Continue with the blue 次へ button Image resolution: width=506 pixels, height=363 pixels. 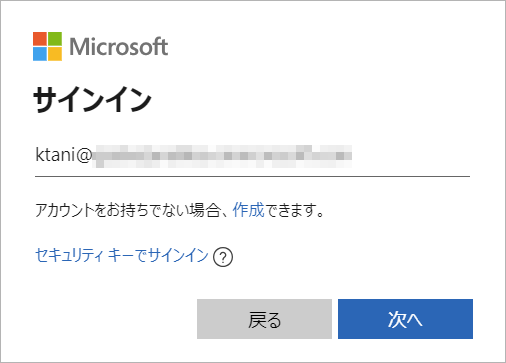coord(405,319)
